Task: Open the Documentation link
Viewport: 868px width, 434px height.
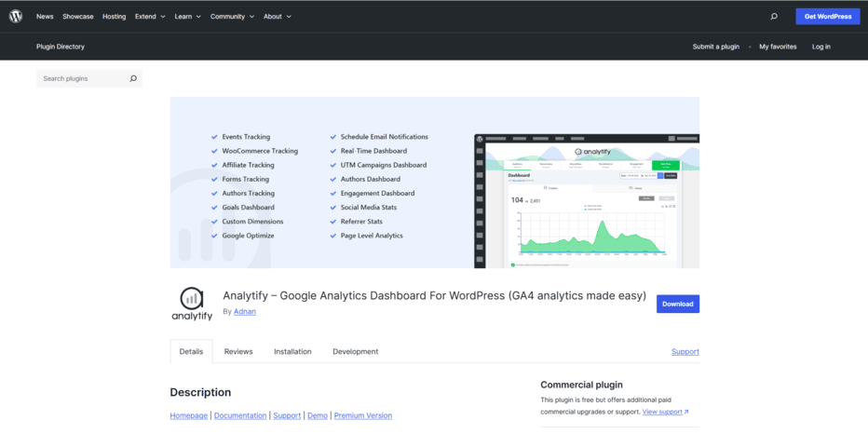Action: coord(240,415)
